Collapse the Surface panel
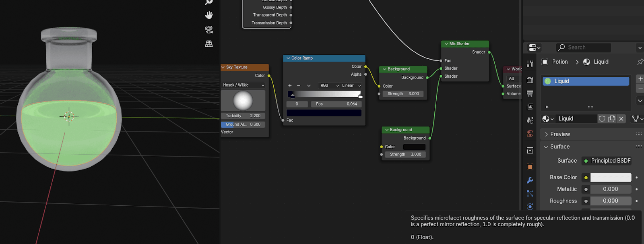This screenshot has width=644, height=244. point(559,147)
